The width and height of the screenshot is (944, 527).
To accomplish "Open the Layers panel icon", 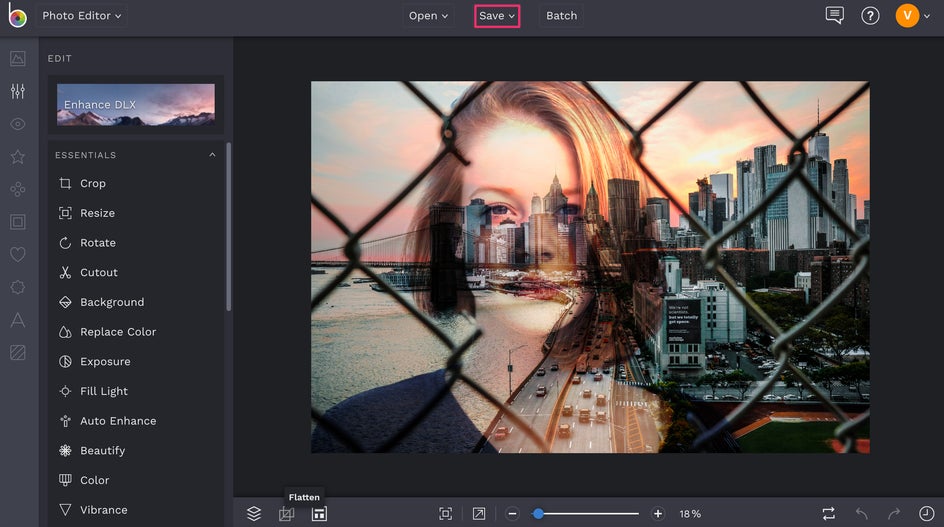I will (x=254, y=514).
